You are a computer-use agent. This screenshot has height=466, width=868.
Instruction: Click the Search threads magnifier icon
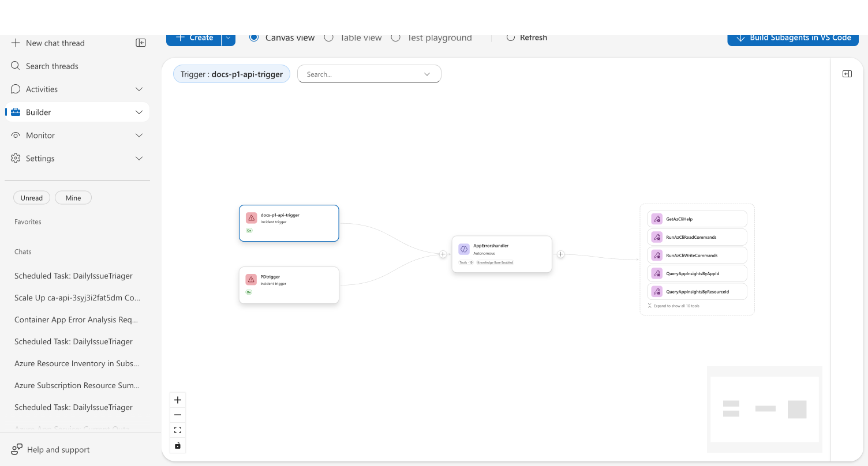click(x=16, y=66)
